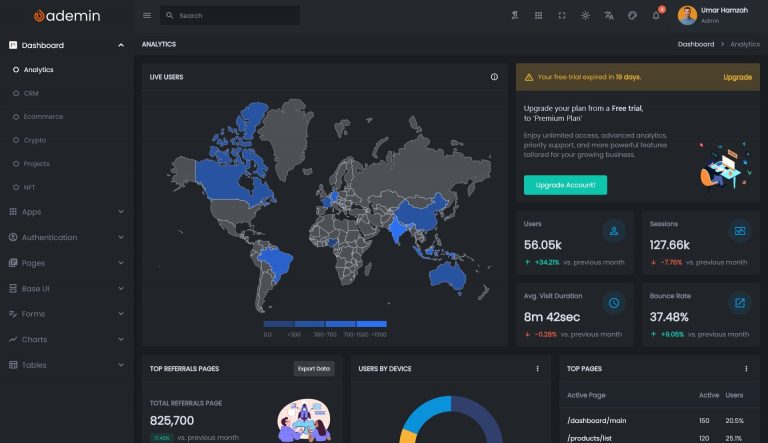The width and height of the screenshot is (768, 443).
Task: Click the trial warning triangle icon
Action: 529,77
